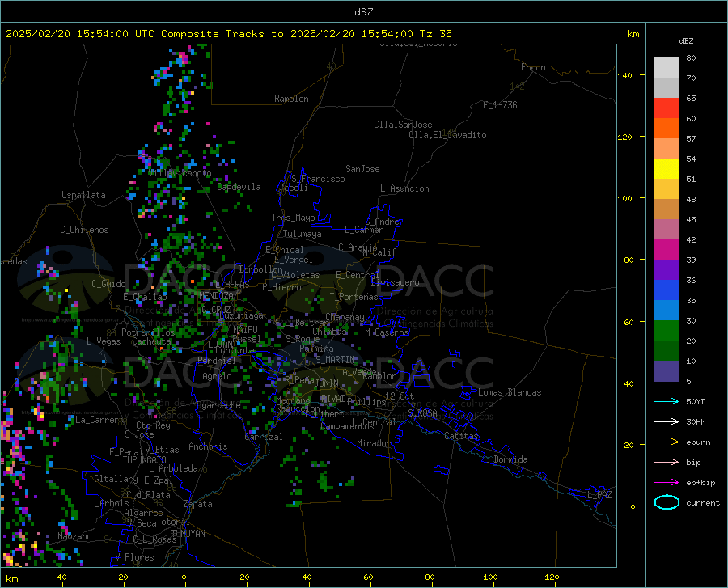The height and width of the screenshot is (588, 728).
Task: Click the 'V_Flores' map label
Action: tap(134, 557)
